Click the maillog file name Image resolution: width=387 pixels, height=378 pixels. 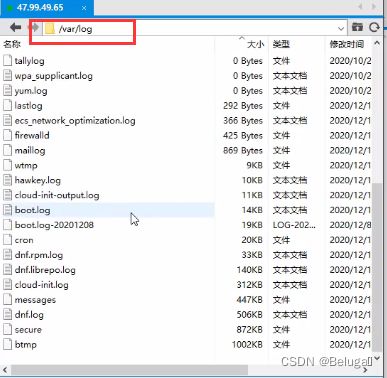click(30, 151)
